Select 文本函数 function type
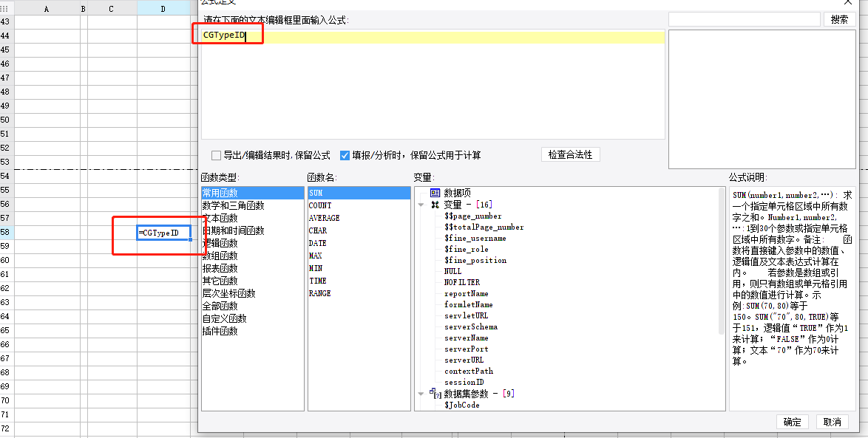Image resolution: width=868 pixels, height=438 pixels. [x=252, y=218]
